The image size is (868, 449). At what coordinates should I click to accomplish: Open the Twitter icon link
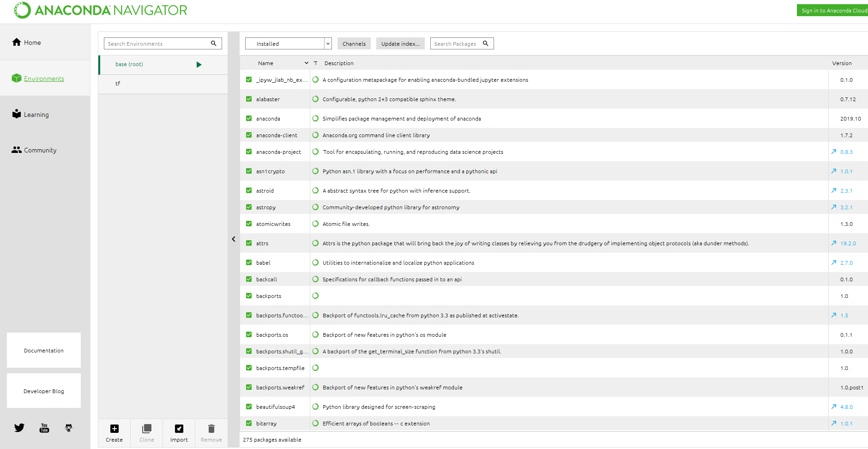19,428
